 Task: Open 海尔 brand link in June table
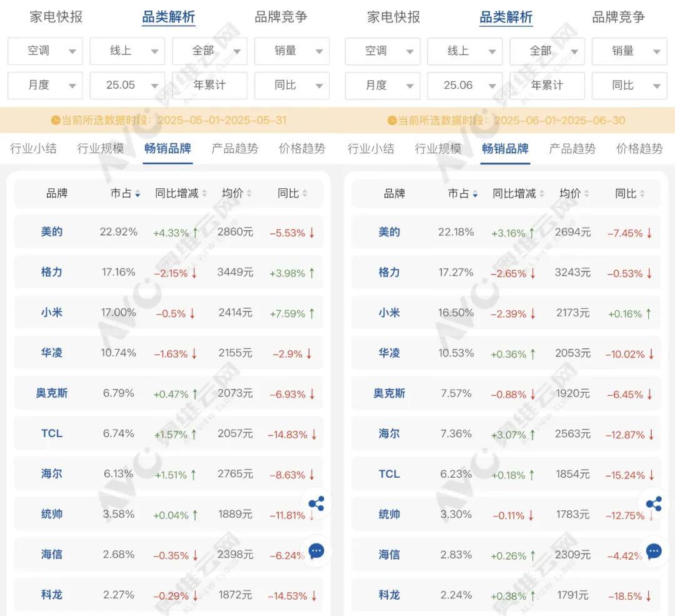point(389,433)
